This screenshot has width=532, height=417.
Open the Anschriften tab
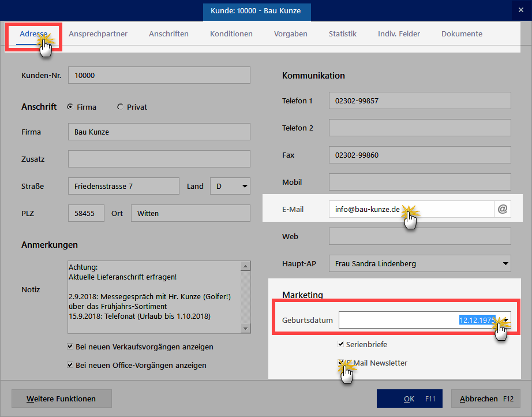click(168, 33)
